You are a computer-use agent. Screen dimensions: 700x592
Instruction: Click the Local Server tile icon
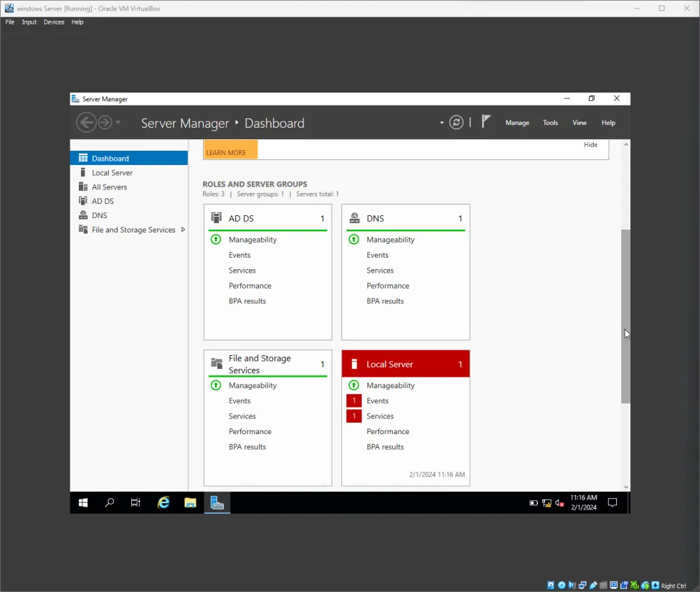pyautogui.click(x=354, y=364)
